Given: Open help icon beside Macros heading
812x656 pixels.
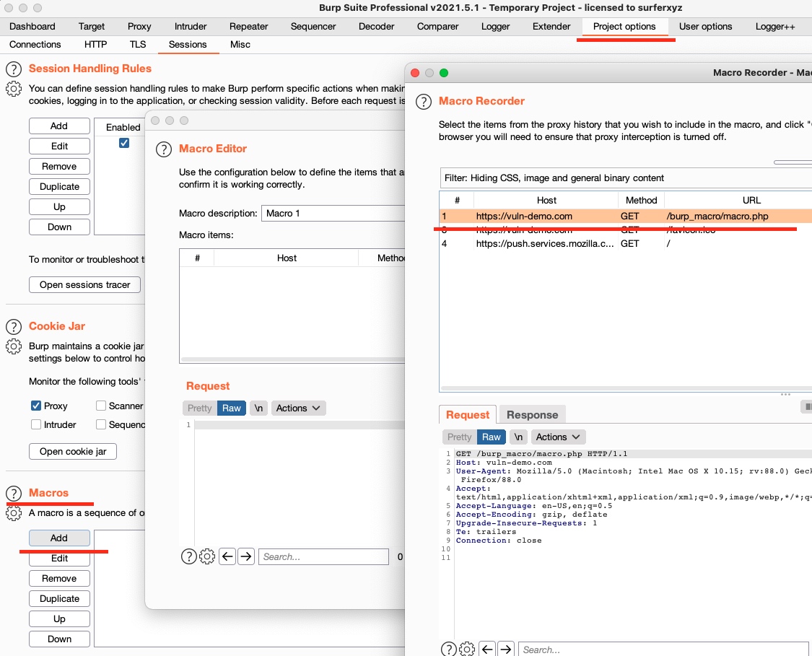Looking at the screenshot, I should [14, 494].
